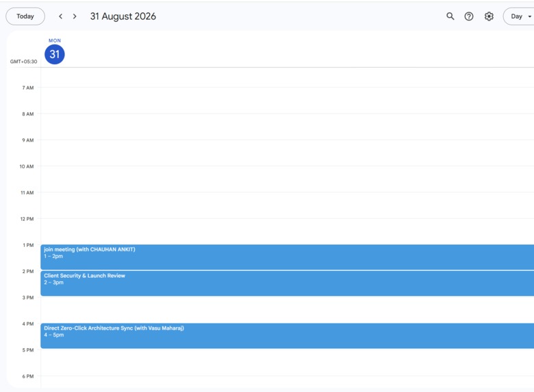Click the 9 AM time label

tap(28, 140)
